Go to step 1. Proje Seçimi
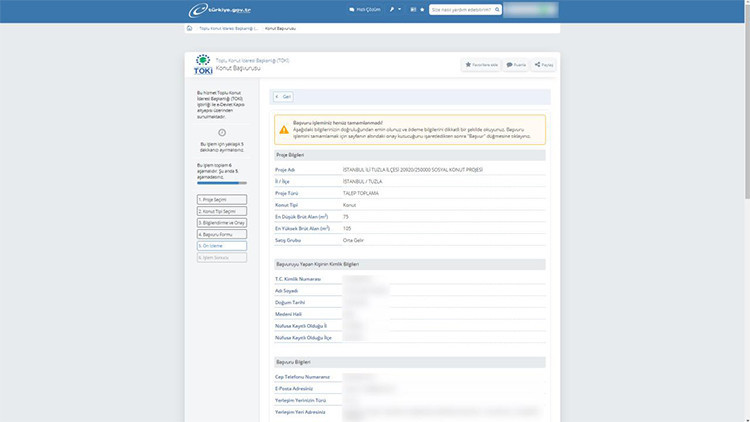Image resolution: width=750 pixels, height=422 pixels. pos(221,199)
